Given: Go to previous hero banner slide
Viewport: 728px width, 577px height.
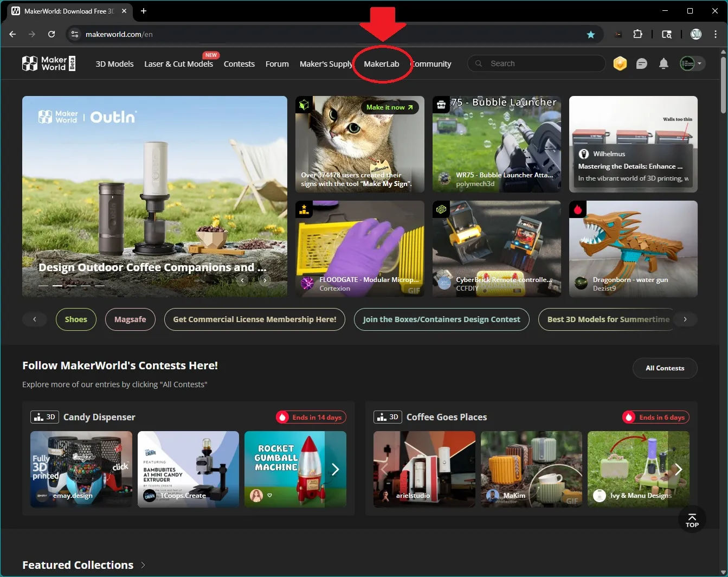Looking at the screenshot, I should tap(242, 280).
